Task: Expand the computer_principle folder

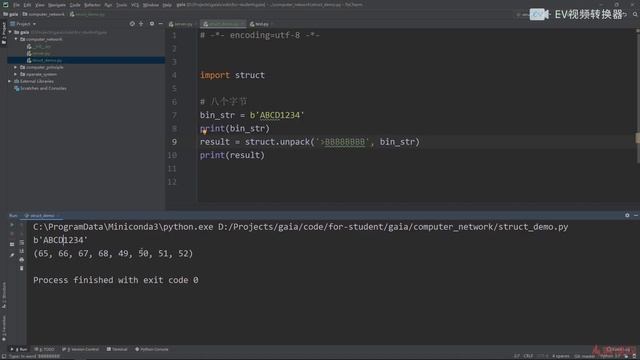Action: [16, 67]
